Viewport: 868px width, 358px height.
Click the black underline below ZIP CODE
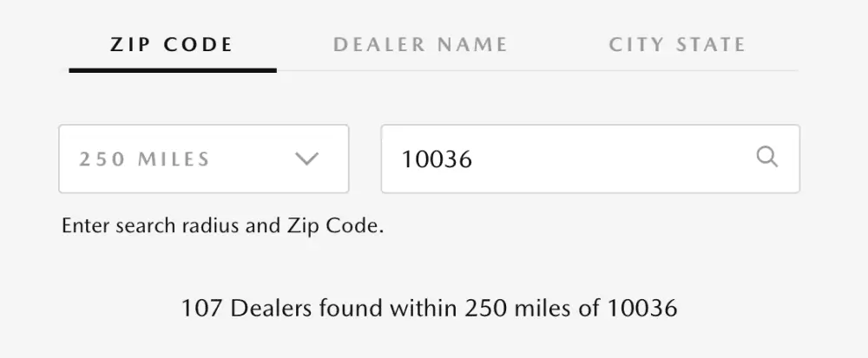173,70
